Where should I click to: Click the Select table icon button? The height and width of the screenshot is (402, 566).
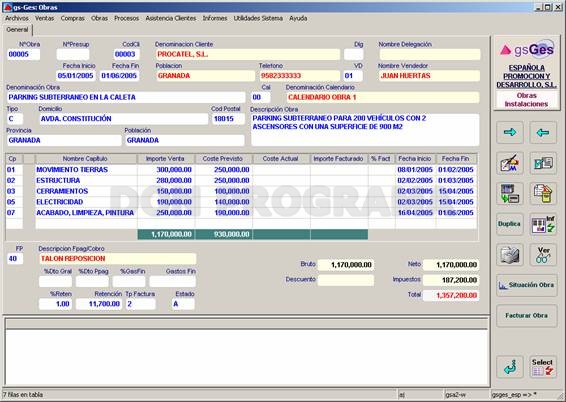pyautogui.click(x=543, y=367)
